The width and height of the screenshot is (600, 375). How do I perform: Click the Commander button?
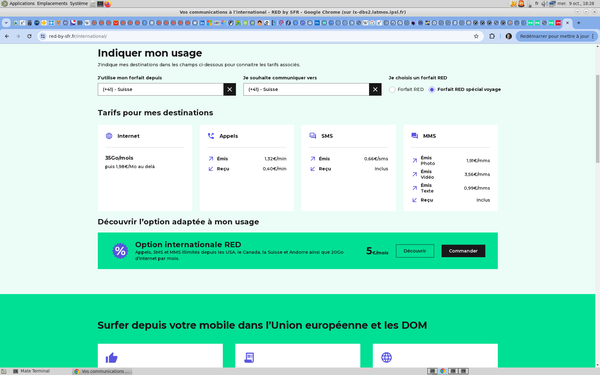tap(463, 251)
